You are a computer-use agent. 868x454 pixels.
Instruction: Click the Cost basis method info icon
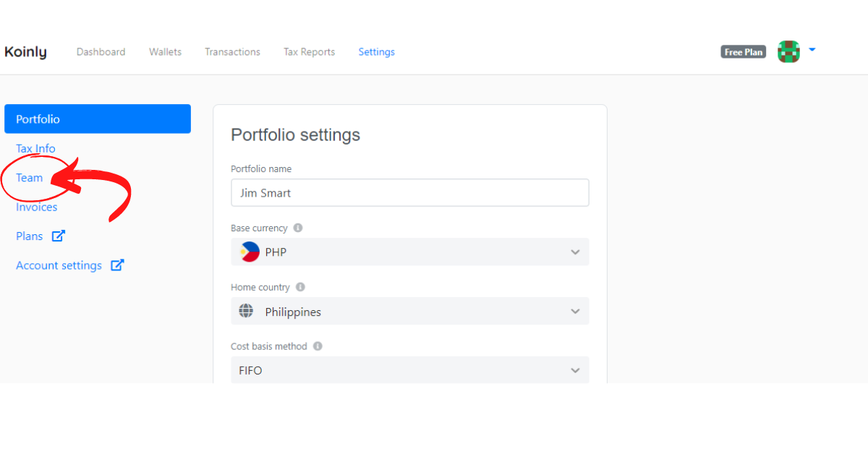pyautogui.click(x=318, y=346)
